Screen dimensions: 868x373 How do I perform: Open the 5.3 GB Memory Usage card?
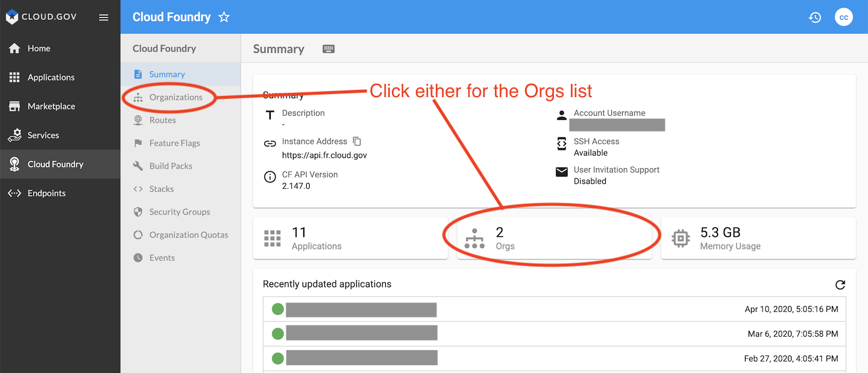coord(758,238)
